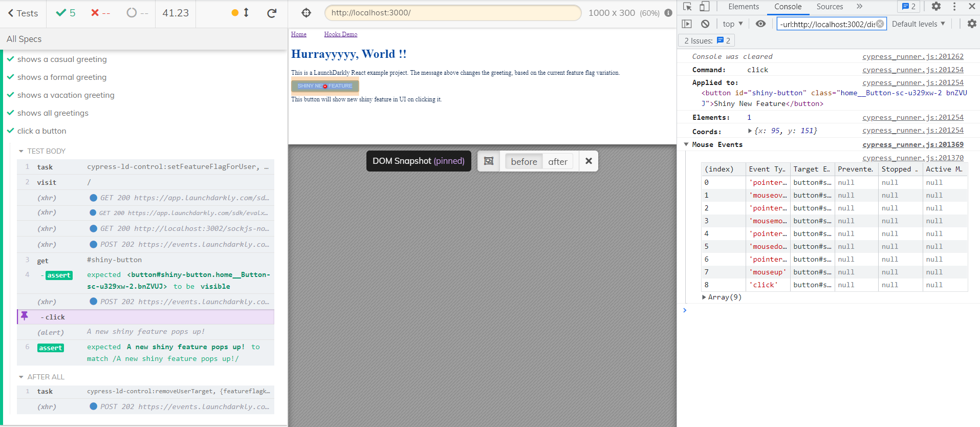Viewport: 980px width, 427px height.
Task: Click the selector playground crosshair icon
Action: [306, 13]
